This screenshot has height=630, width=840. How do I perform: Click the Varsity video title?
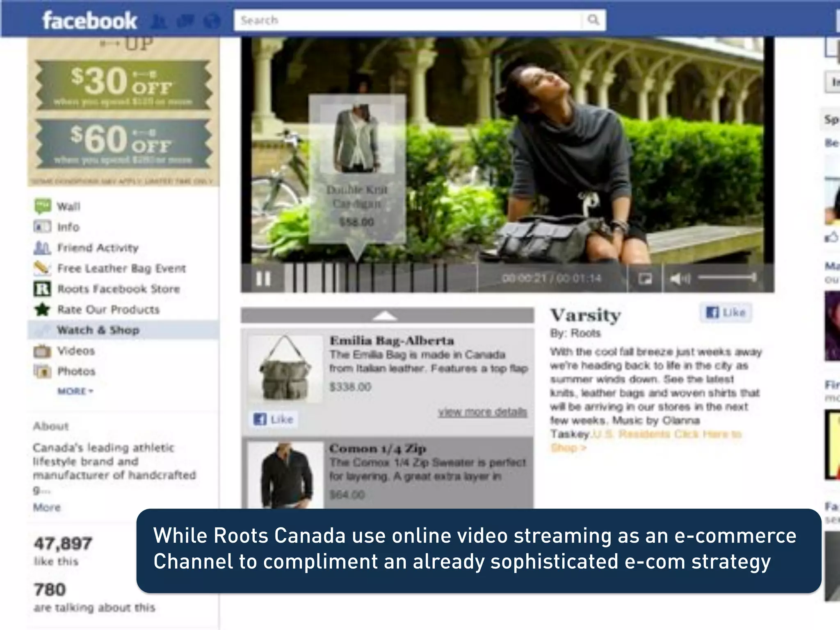pos(586,315)
